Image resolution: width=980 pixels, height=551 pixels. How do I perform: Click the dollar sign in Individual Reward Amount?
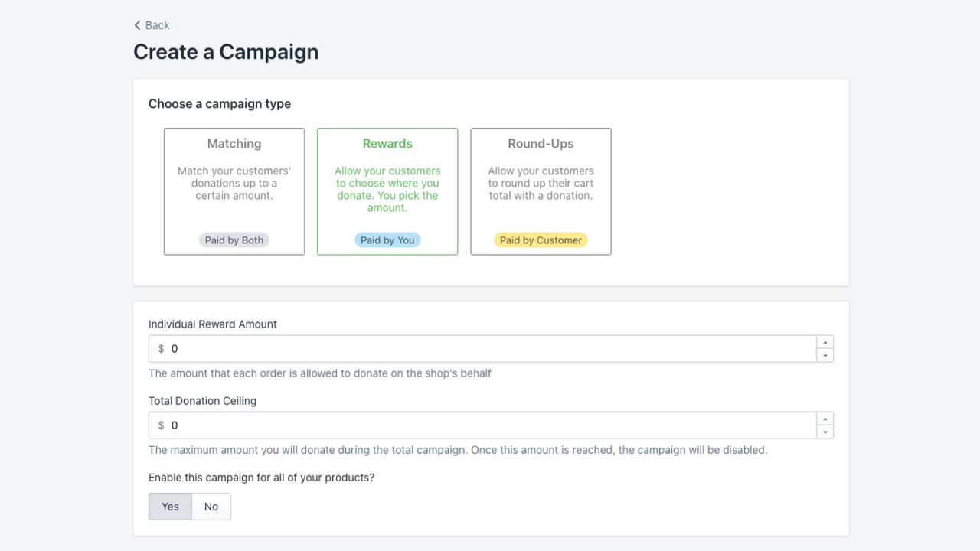pos(161,348)
